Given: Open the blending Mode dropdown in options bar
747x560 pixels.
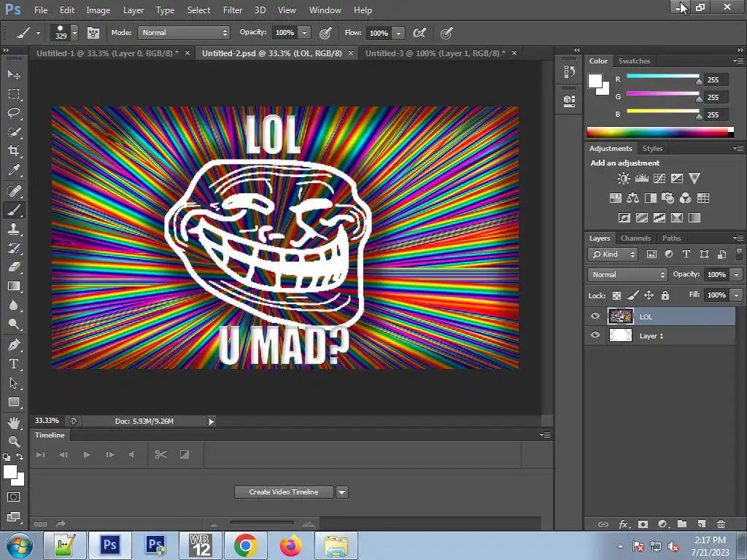Looking at the screenshot, I should click(x=184, y=32).
